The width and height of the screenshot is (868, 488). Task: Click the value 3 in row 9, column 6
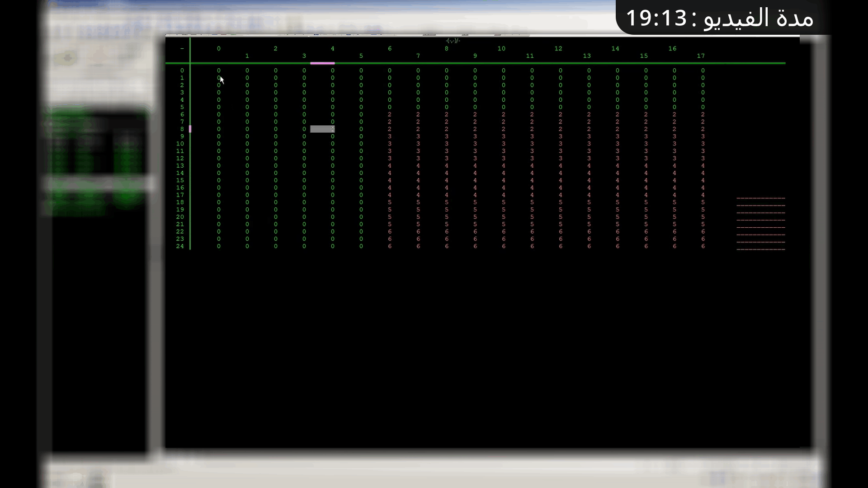pos(390,136)
